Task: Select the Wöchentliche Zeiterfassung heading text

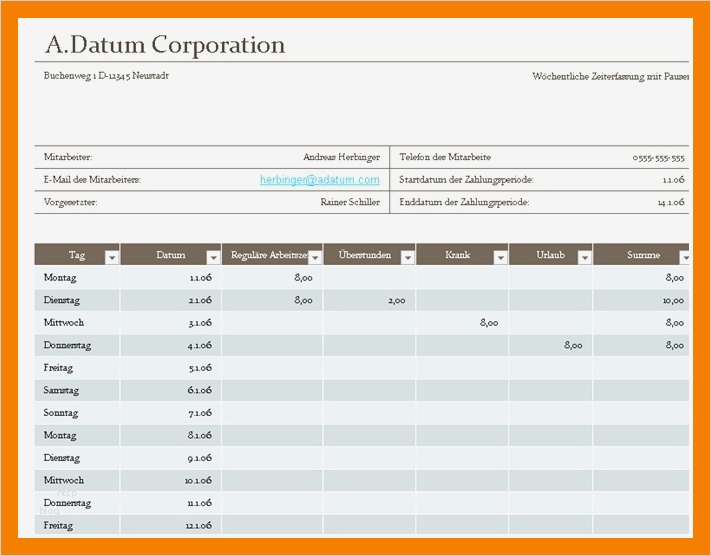Action: point(610,76)
